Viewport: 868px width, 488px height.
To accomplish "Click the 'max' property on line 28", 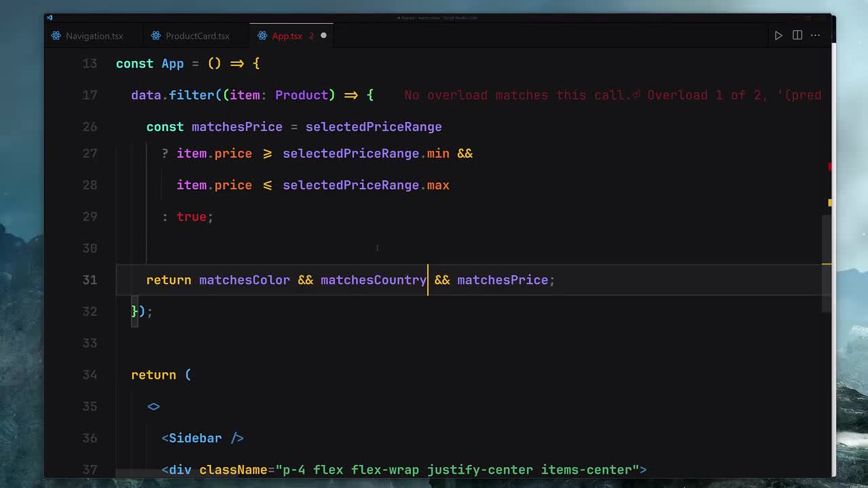I will tap(438, 185).
